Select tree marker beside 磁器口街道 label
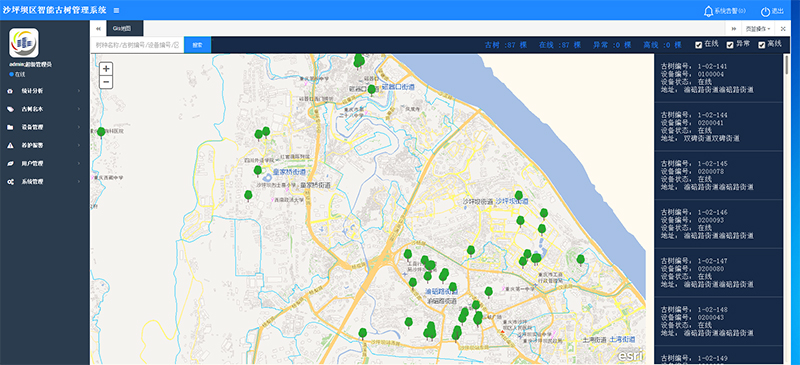 tap(371, 90)
